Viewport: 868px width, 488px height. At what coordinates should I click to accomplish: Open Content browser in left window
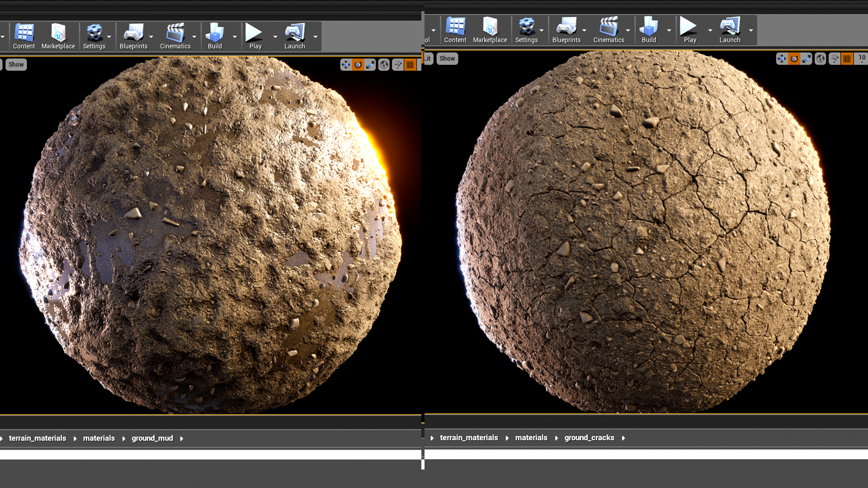tap(24, 36)
